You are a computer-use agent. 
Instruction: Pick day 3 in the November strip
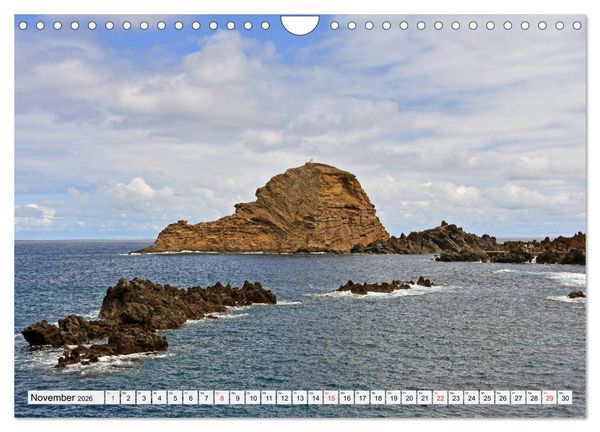click(x=144, y=398)
